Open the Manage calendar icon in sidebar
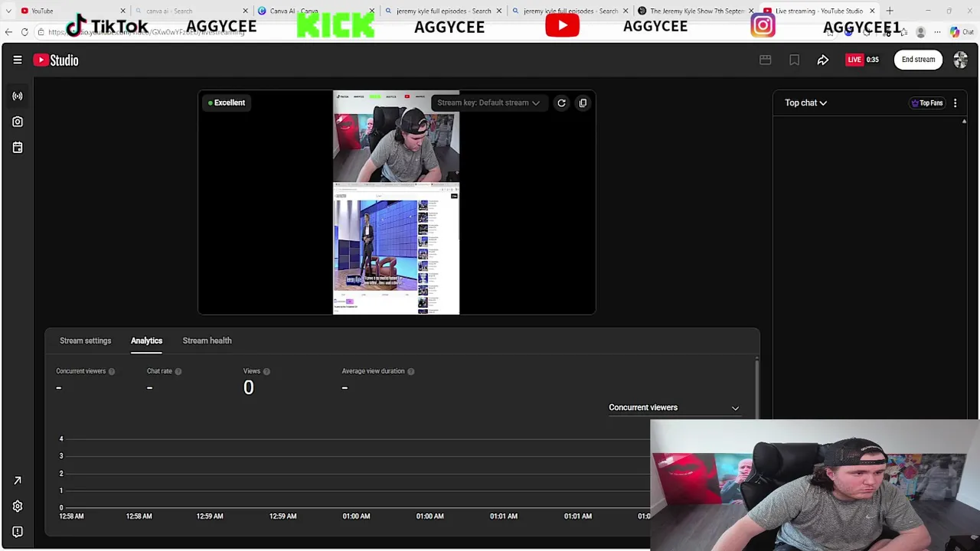Viewport: 980px width, 551px height. click(x=18, y=148)
